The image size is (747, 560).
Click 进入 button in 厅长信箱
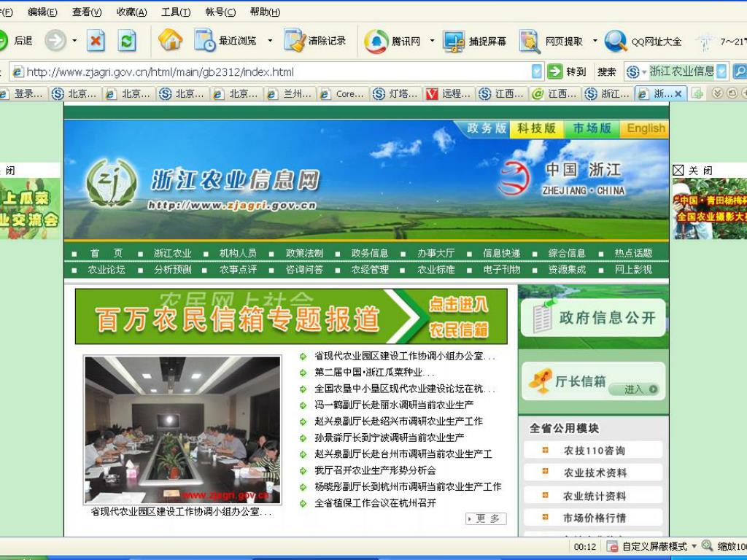635,389
